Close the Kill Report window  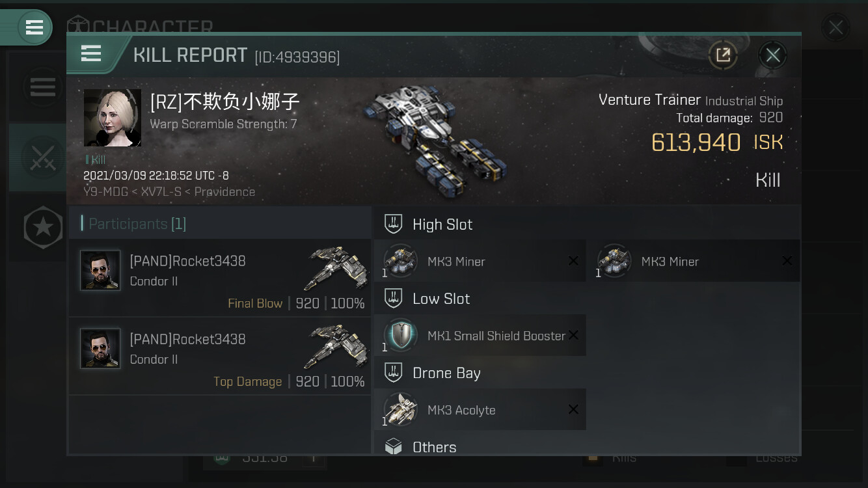click(772, 55)
